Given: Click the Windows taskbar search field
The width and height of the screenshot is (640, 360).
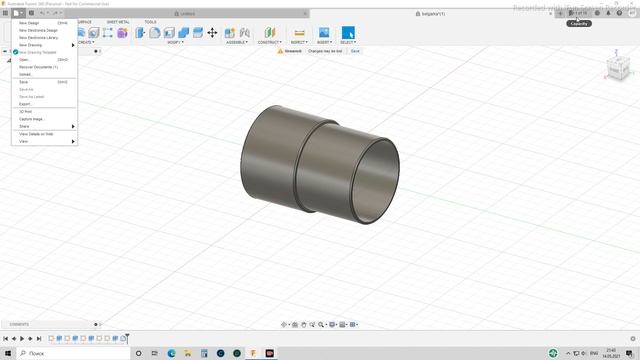Looking at the screenshot, I should point(73,353).
